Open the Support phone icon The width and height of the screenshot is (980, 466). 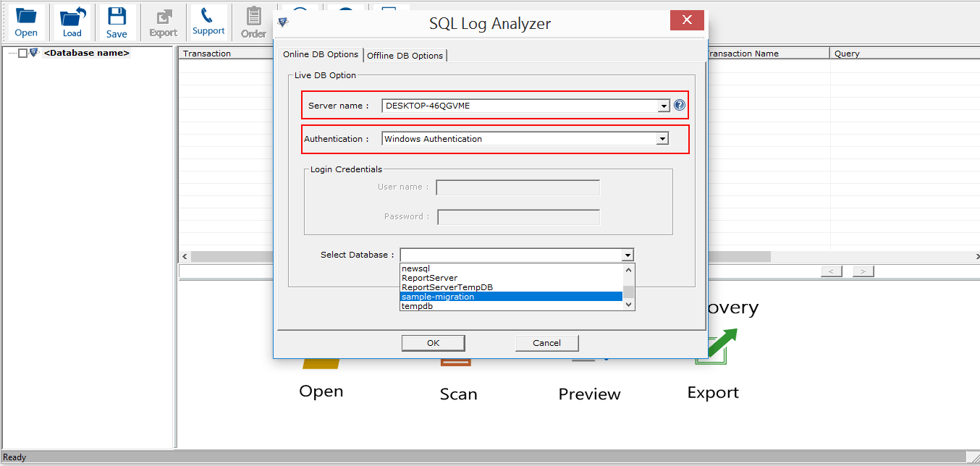[208, 22]
